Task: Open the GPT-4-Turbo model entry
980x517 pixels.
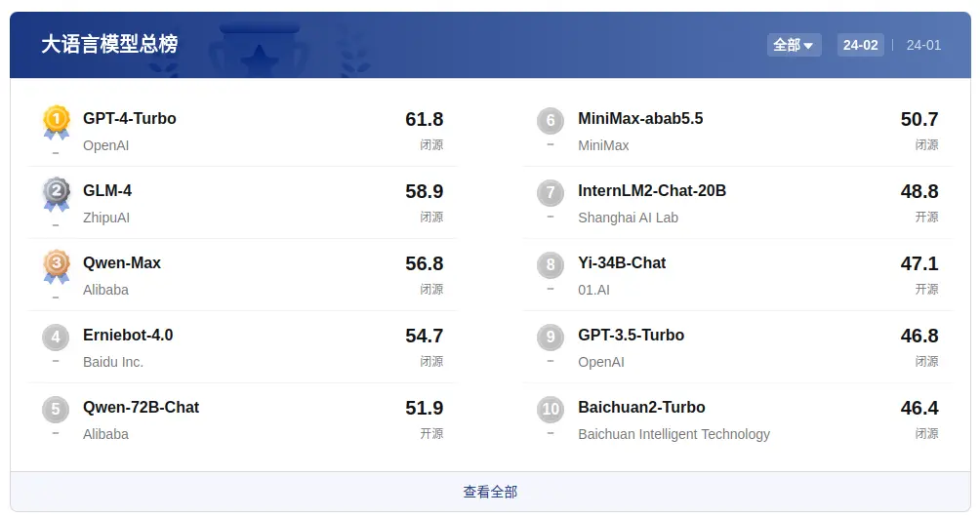Action: [130, 119]
